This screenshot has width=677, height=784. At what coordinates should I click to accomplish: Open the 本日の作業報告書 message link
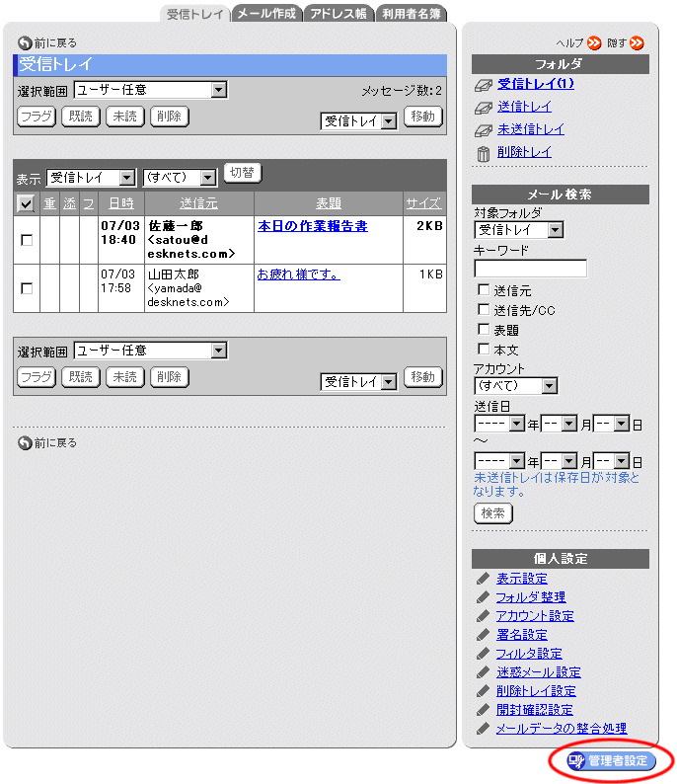[x=312, y=226]
